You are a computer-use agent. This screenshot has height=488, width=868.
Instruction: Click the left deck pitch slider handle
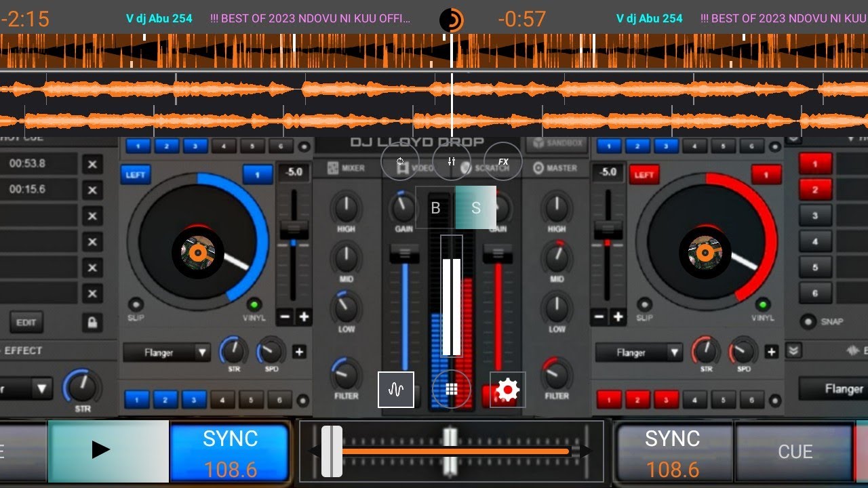(294, 230)
